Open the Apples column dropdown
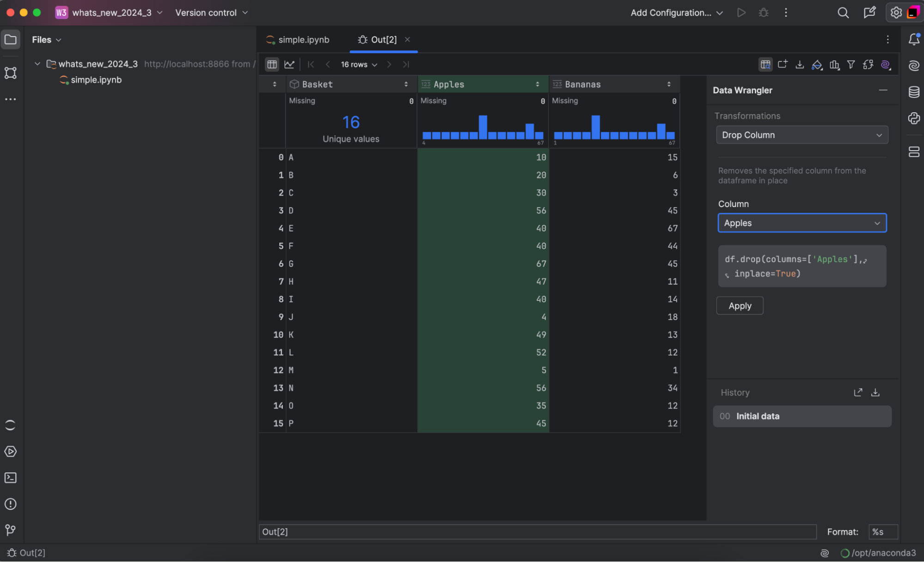This screenshot has width=924, height=562. tap(802, 223)
